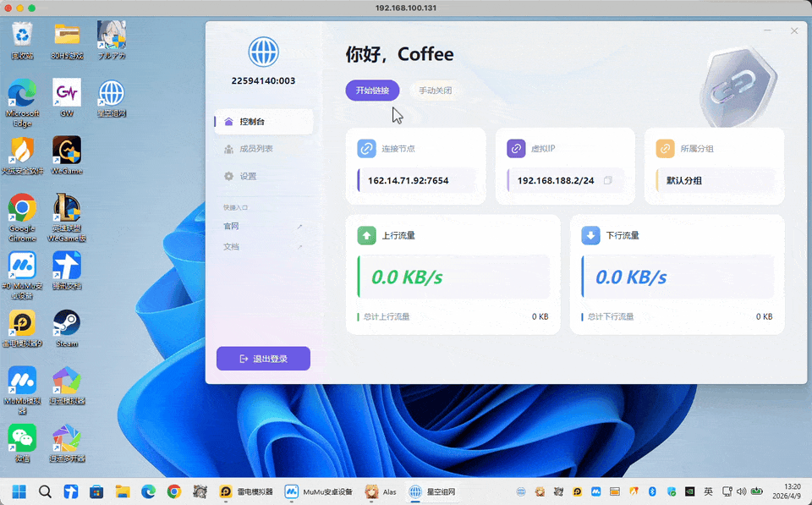Click the 你好，Coffee greeting heading
Image resolution: width=812 pixels, height=505 pixels.
click(400, 54)
